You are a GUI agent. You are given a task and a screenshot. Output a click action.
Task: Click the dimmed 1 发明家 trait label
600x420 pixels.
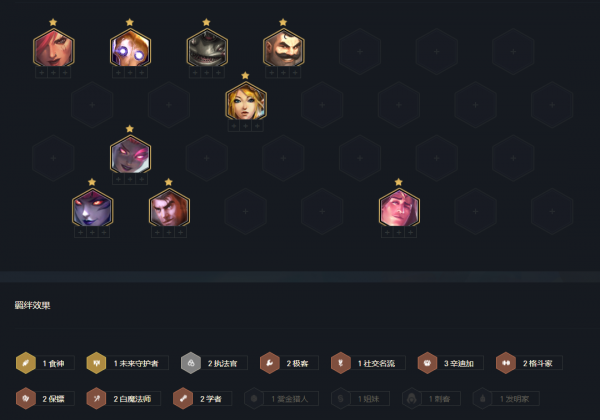515,399
